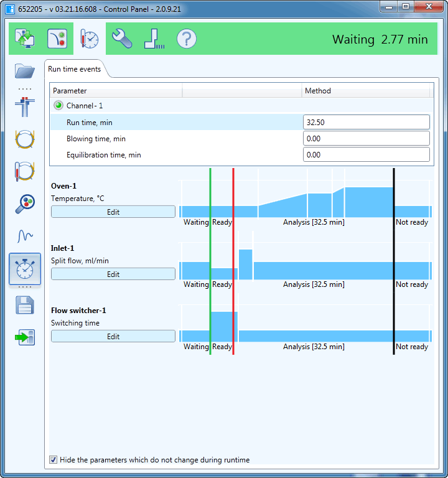Toggle hide parameters not changing during runtime
This screenshot has height=478, width=448.
pyautogui.click(x=54, y=460)
